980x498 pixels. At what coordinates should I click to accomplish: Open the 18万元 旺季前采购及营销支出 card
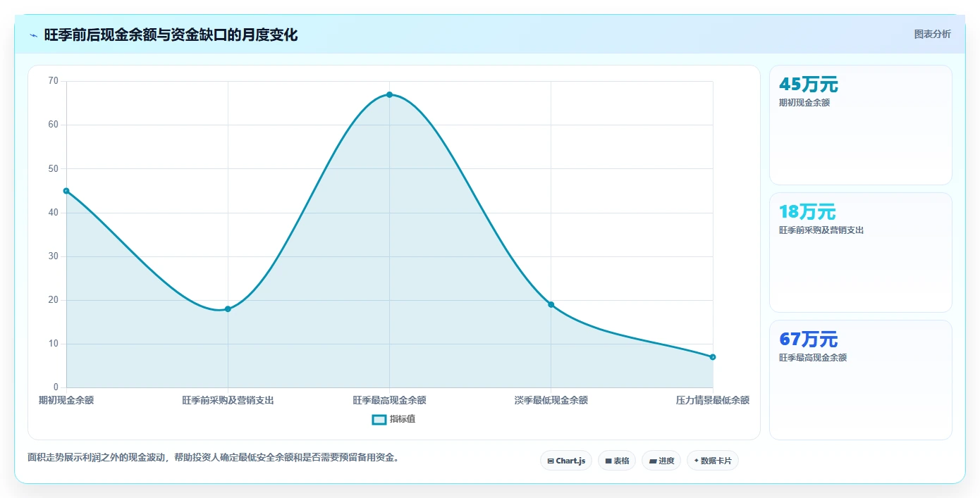[860, 252]
